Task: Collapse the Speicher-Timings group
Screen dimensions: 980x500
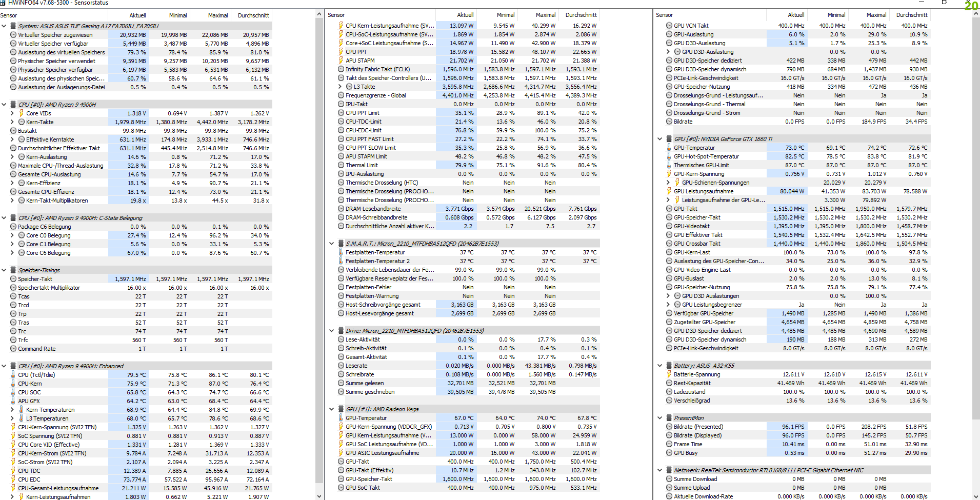Action: [4, 270]
